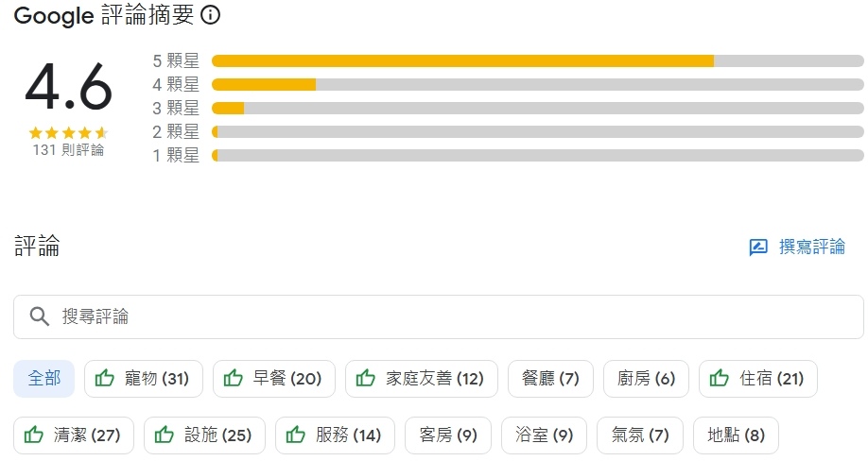Click the thumbs-up icon on 寵物 chip
The image size is (868, 461).
(x=105, y=379)
